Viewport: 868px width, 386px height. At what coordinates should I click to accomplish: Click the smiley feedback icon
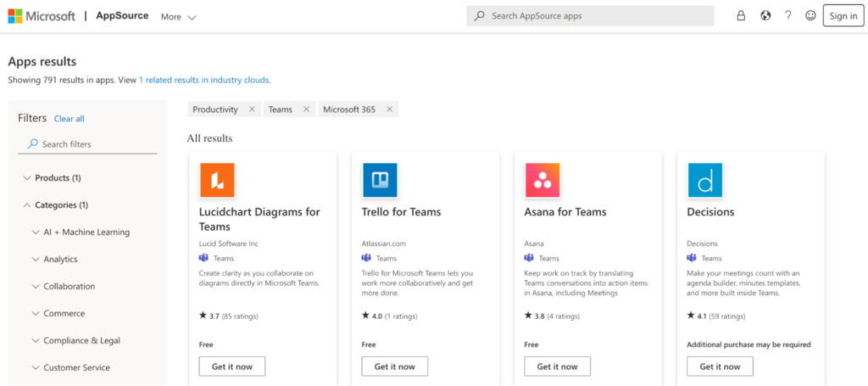(810, 15)
